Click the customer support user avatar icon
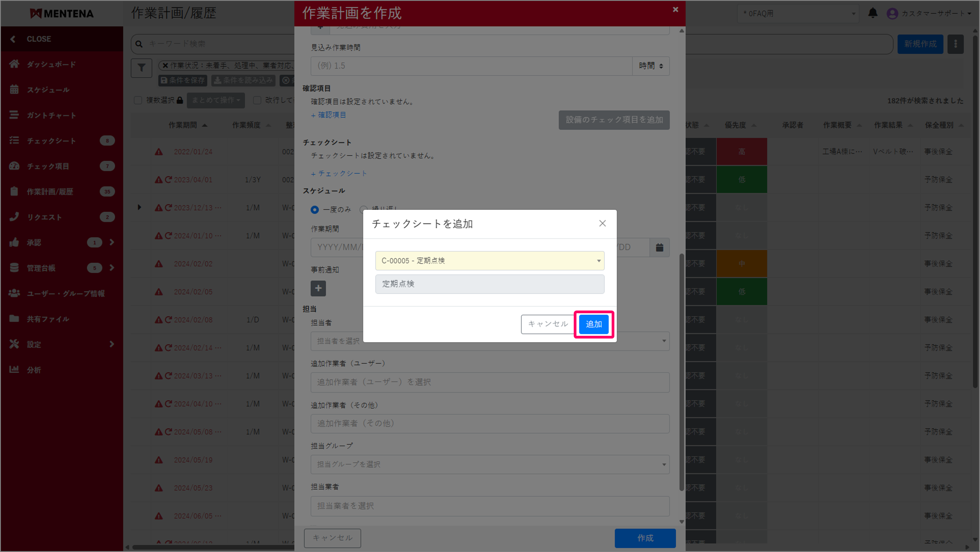The image size is (980, 552). (892, 14)
